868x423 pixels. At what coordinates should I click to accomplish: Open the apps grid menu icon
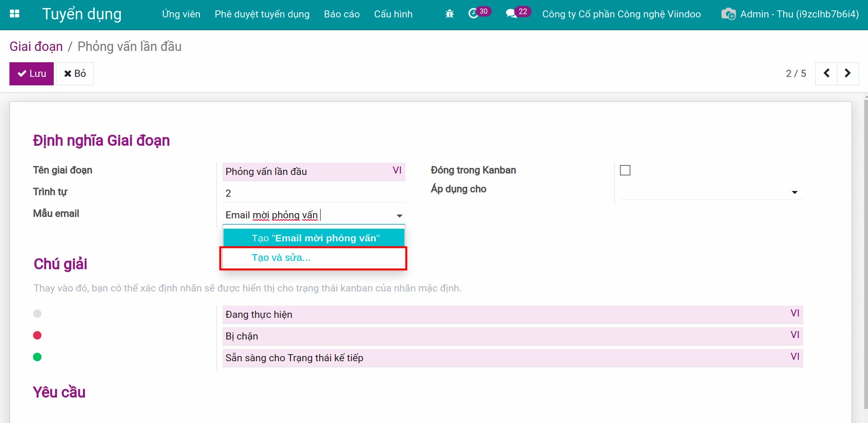click(x=15, y=14)
